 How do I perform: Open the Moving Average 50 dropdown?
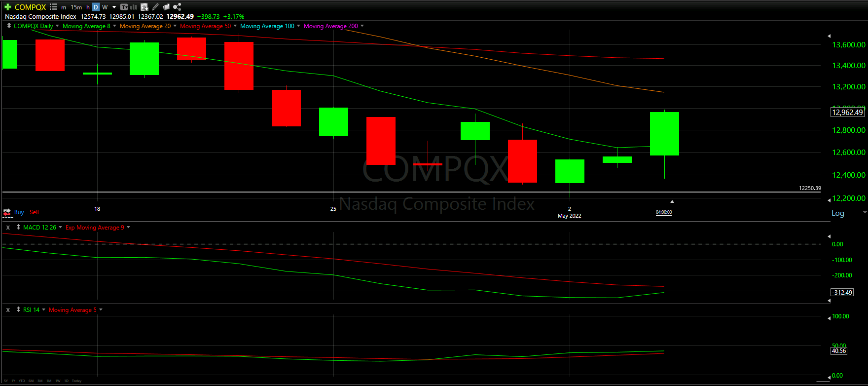(x=235, y=26)
